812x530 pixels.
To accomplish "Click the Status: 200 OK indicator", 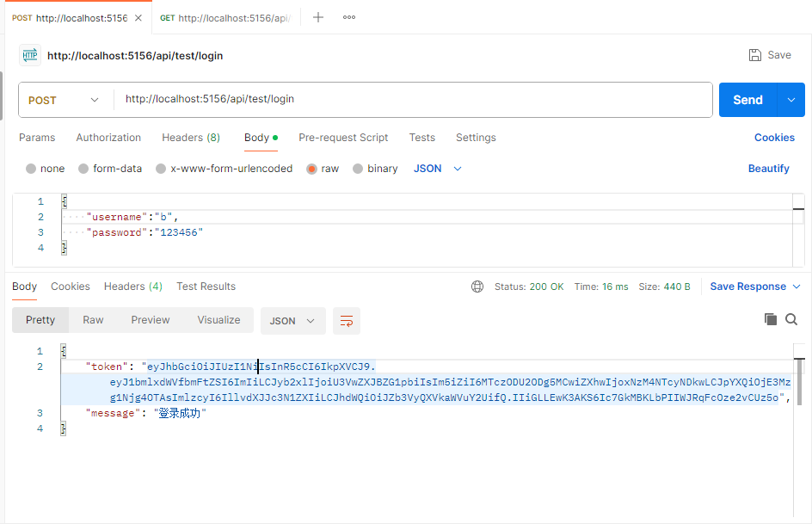I will click(529, 287).
